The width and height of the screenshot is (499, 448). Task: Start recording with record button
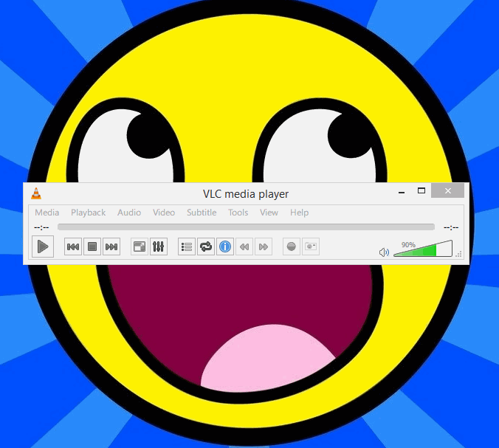pos(292,247)
